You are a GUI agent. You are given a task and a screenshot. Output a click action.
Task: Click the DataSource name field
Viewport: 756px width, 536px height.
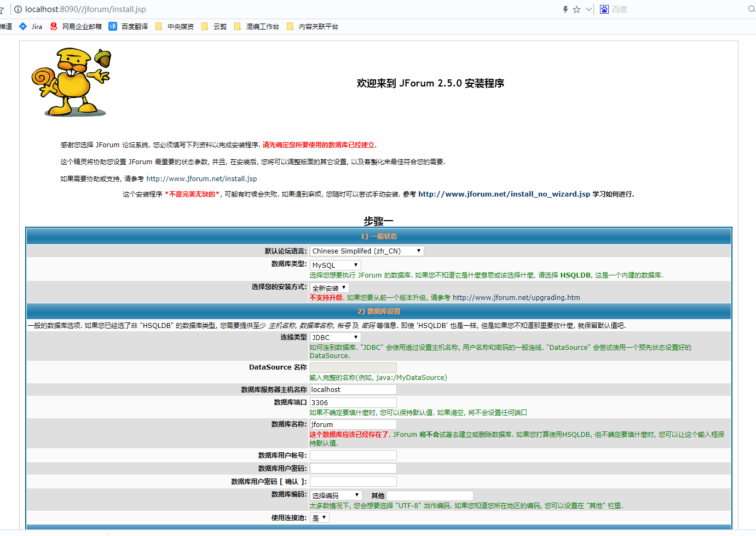(353, 367)
